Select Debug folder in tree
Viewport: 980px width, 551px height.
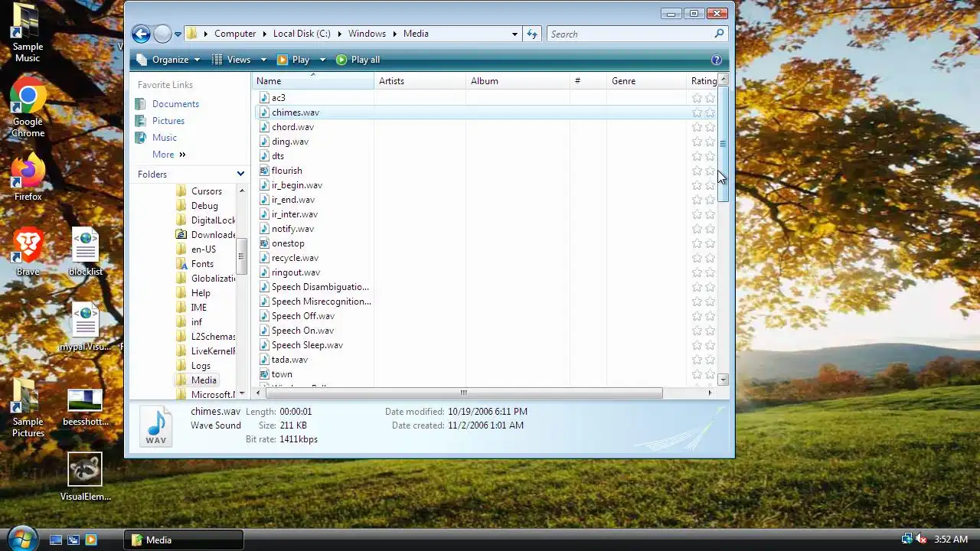pos(204,206)
